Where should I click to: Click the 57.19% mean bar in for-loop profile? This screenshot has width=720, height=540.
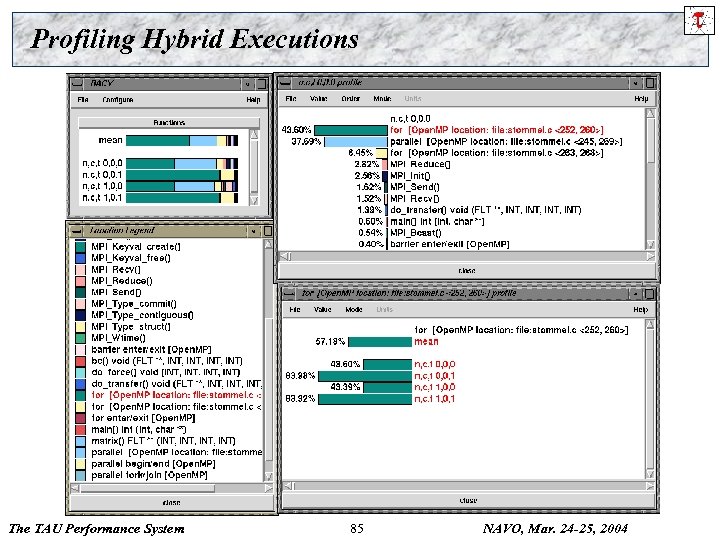pos(380,342)
